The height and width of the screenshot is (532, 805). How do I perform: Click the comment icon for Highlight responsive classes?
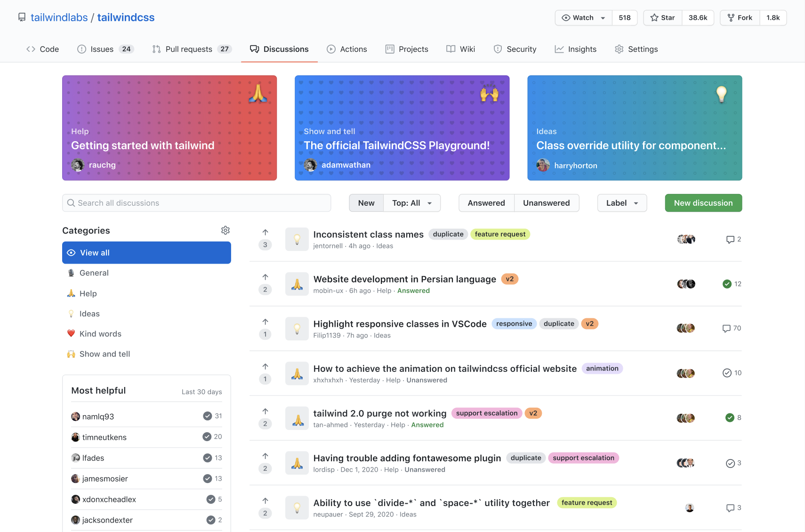pos(726,329)
